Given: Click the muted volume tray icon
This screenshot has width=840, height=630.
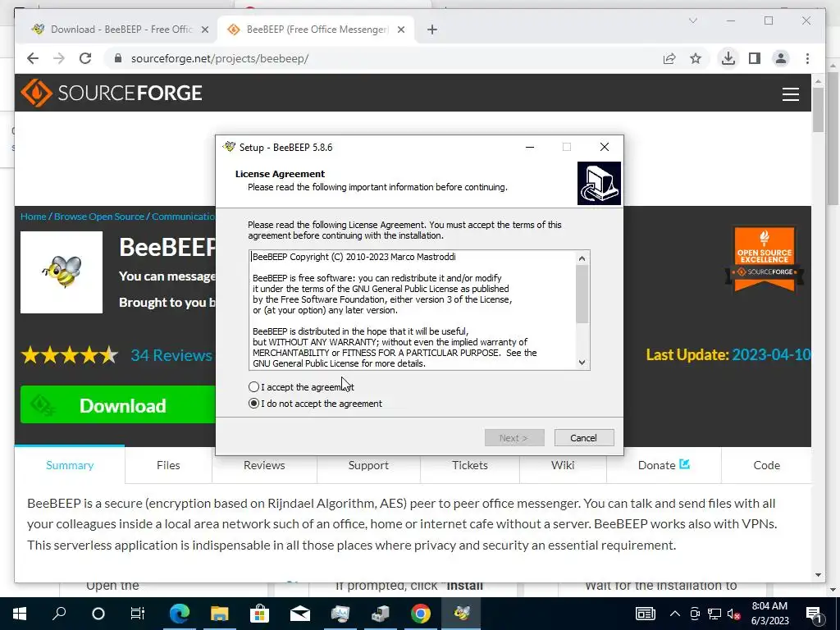Looking at the screenshot, I should point(734,614).
